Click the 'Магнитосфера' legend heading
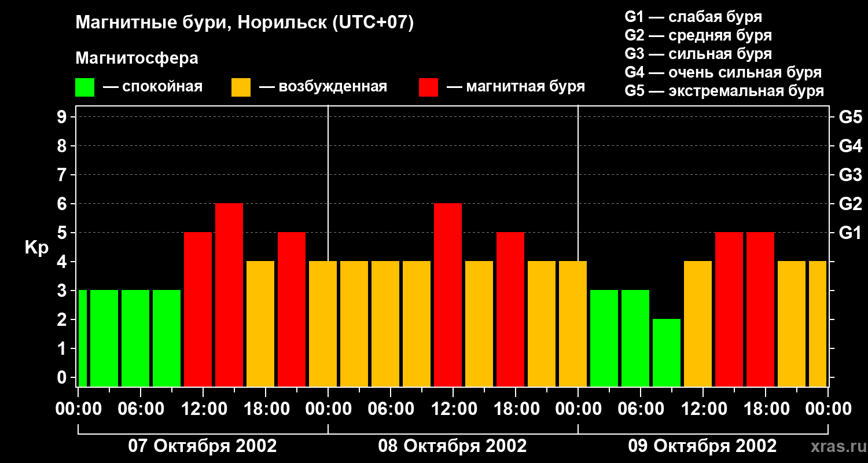The height and width of the screenshot is (463, 868). click(x=137, y=58)
